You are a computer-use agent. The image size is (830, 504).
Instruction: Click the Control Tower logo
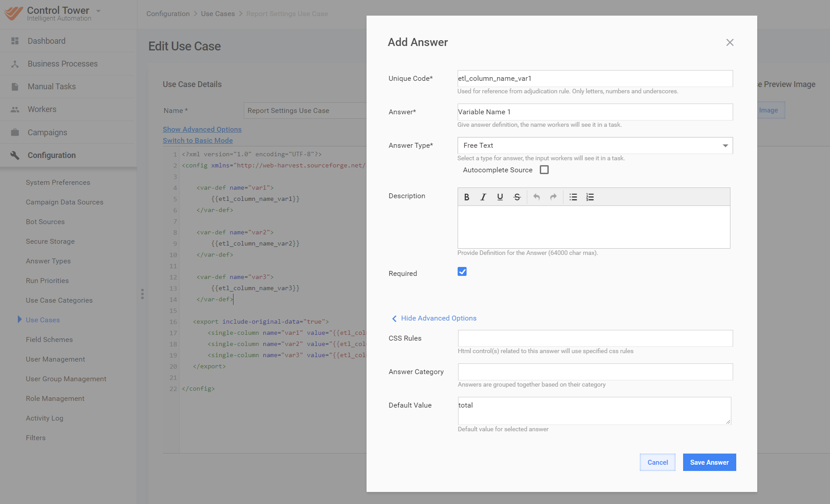(13, 13)
